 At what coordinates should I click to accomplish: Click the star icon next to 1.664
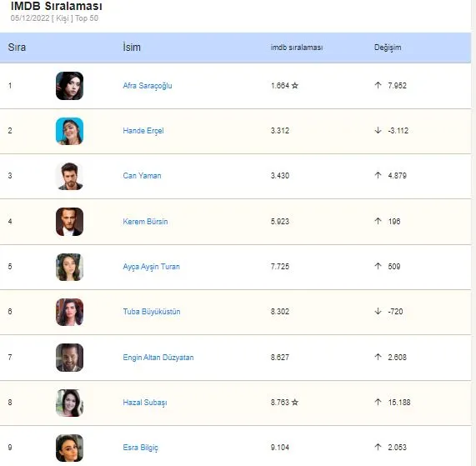(295, 86)
